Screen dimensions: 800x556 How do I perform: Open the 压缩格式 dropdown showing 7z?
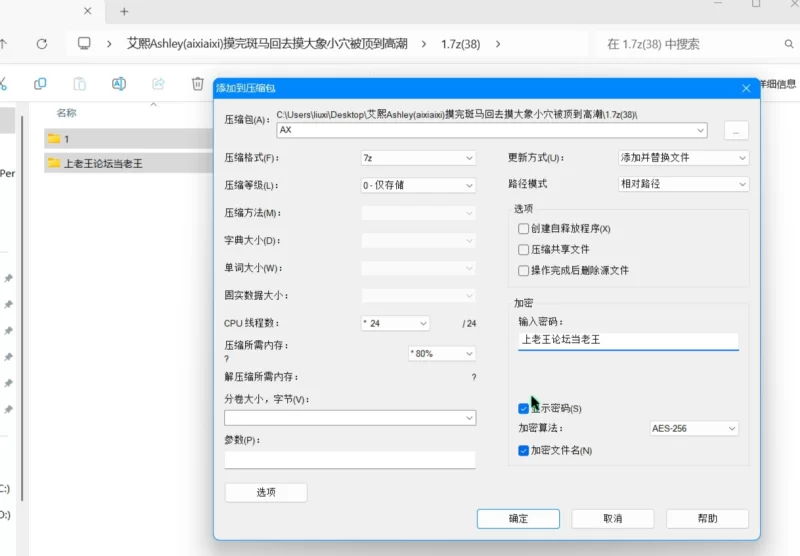coord(418,158)
